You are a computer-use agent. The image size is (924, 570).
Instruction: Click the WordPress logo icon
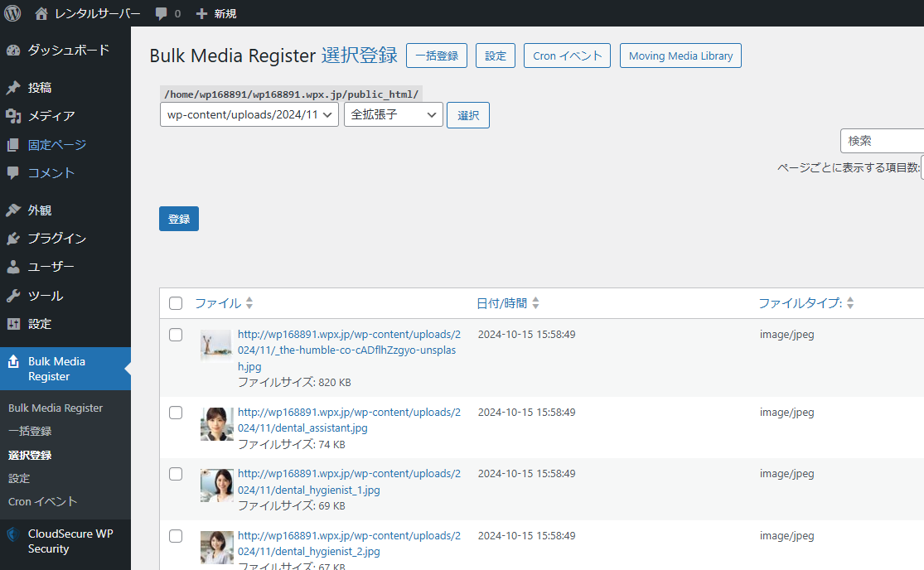click(13, 13)
